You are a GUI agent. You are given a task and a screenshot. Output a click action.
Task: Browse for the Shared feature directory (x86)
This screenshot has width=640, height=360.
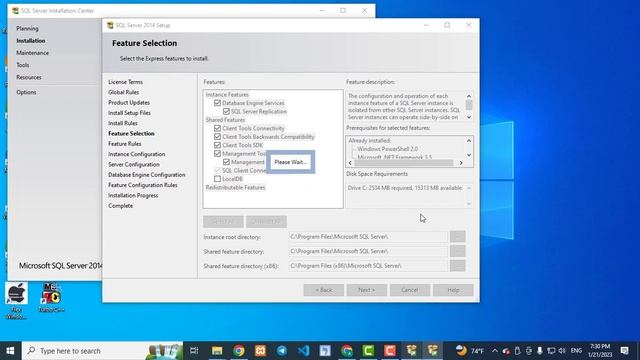tap(458, 266)
